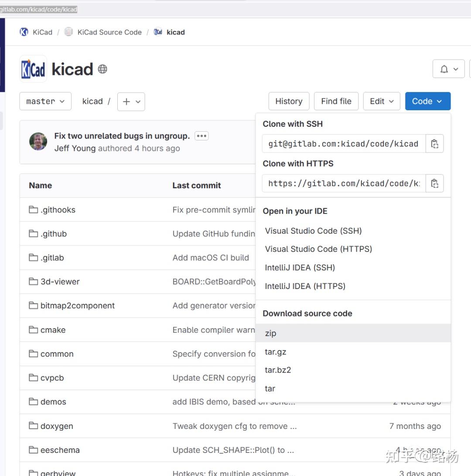471x476 pixels.
Task: Click Jeff Young's avatar picture
Action: click(x=38, y=142)
